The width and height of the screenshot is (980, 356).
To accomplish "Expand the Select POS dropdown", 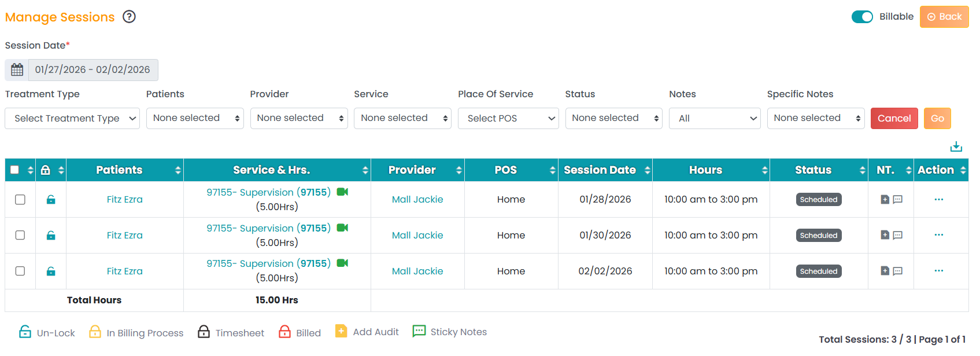I will (x=508, y=119).
